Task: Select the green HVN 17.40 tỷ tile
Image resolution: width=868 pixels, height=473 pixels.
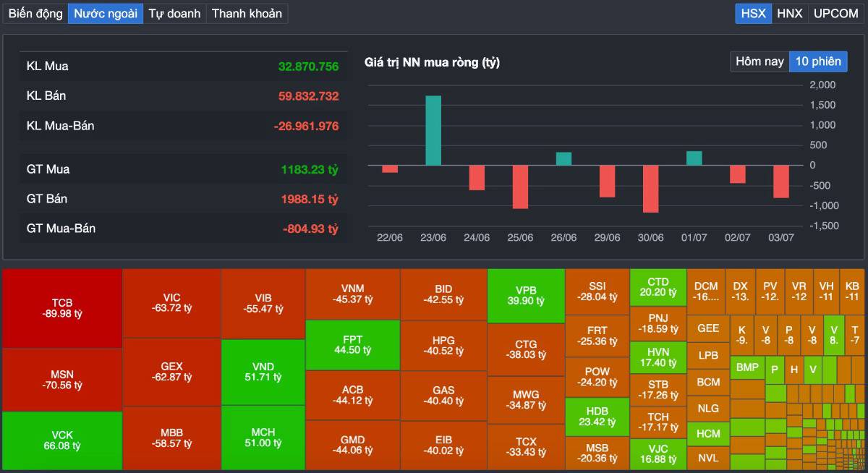Action: click(x=658, y=357)
